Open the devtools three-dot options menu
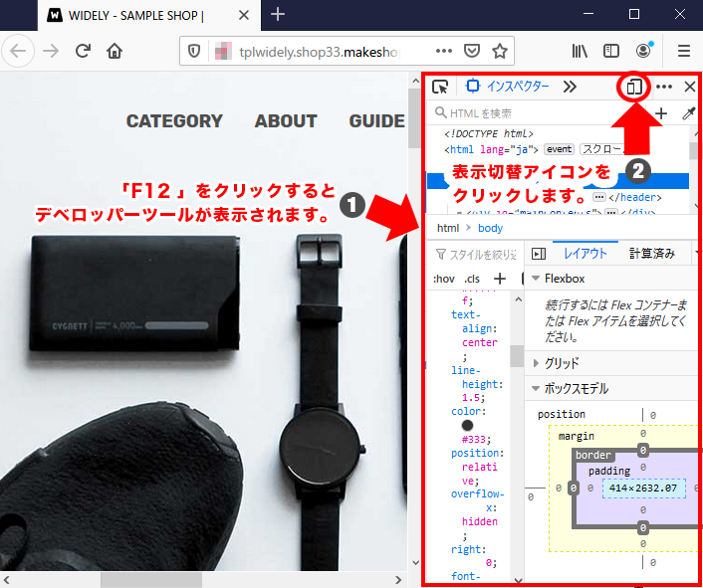 [664, 87]
